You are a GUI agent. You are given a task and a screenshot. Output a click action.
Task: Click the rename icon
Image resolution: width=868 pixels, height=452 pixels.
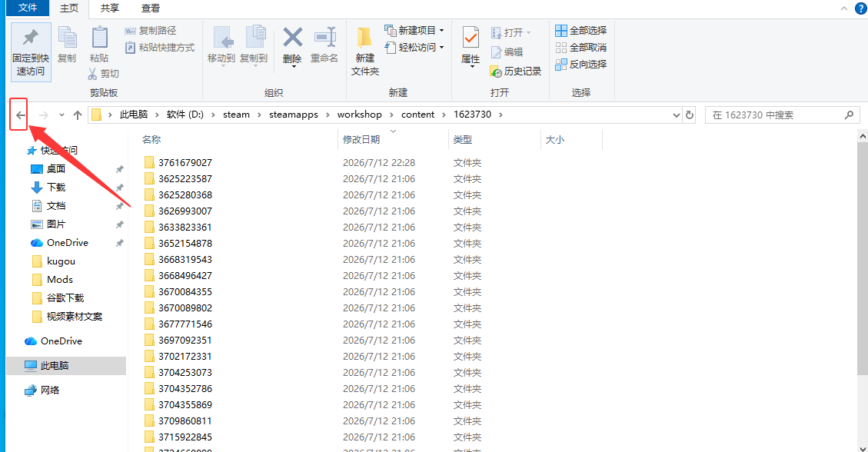click(x=325, y=38)
